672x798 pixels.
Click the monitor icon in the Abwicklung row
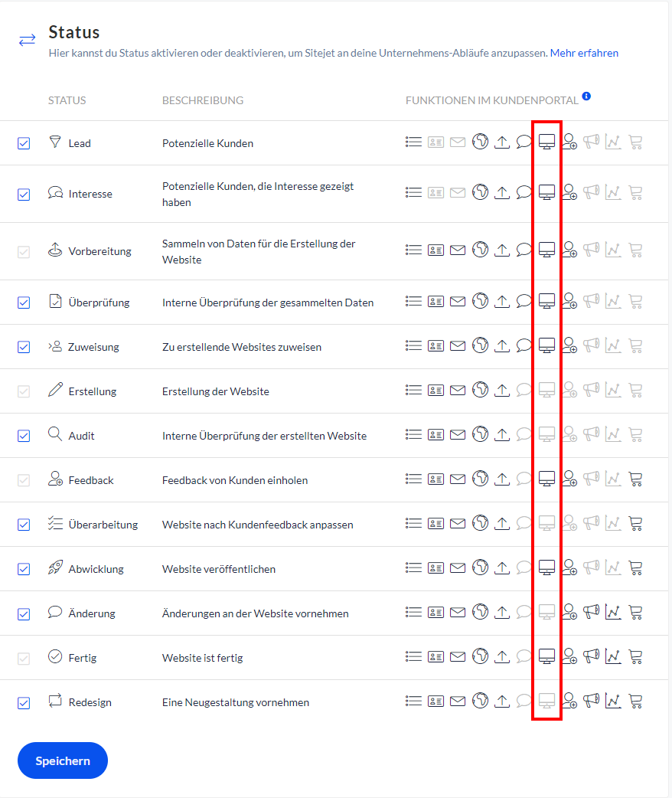click(546, 567)
